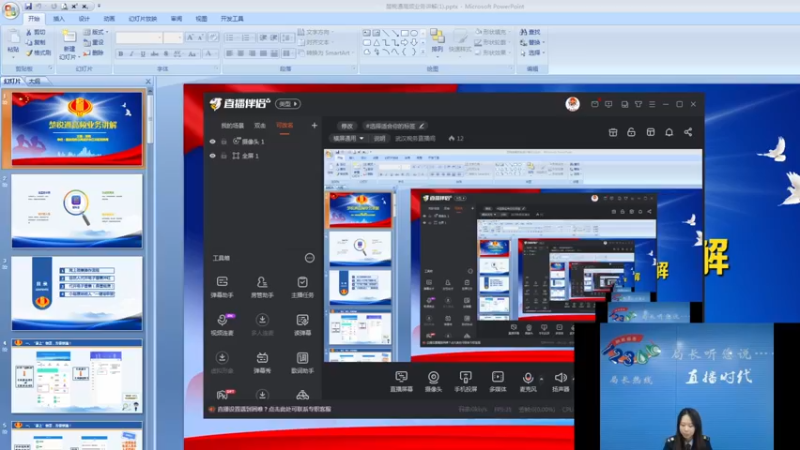
Task: Toggle visibility of 全屏 1 source
Action: coord(212,156)
